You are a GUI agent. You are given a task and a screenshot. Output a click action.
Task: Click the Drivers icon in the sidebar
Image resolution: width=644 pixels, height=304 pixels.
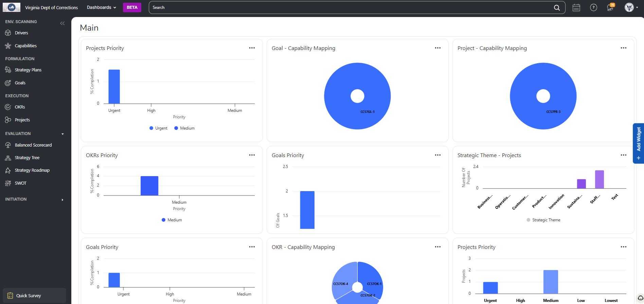point(8,33)
